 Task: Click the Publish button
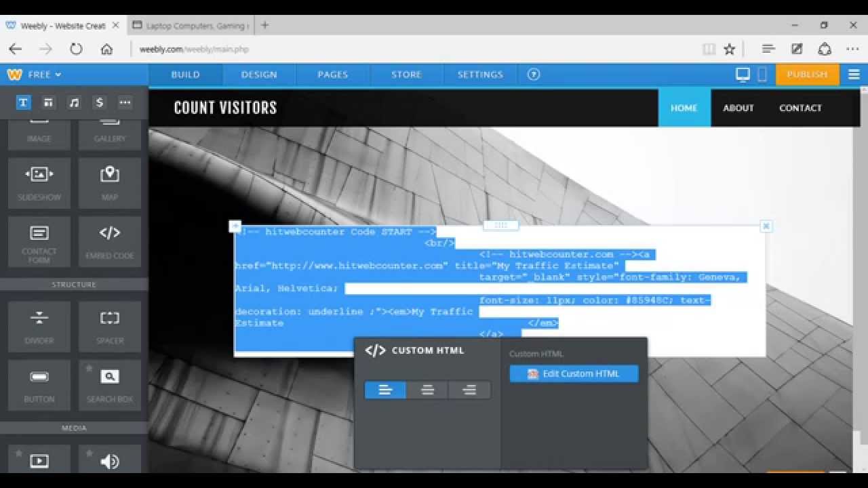[807, 75]
